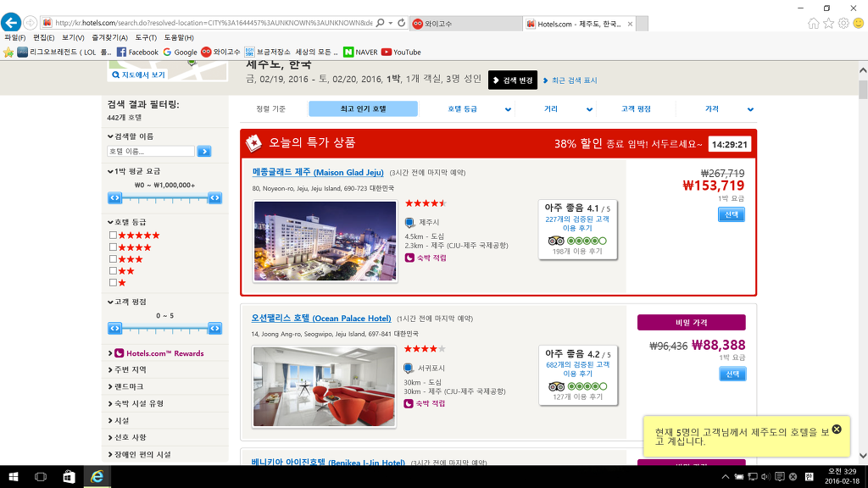
Task: Open the Maison Glad Jeju hotel link
Action: click(x=318, y=172)
